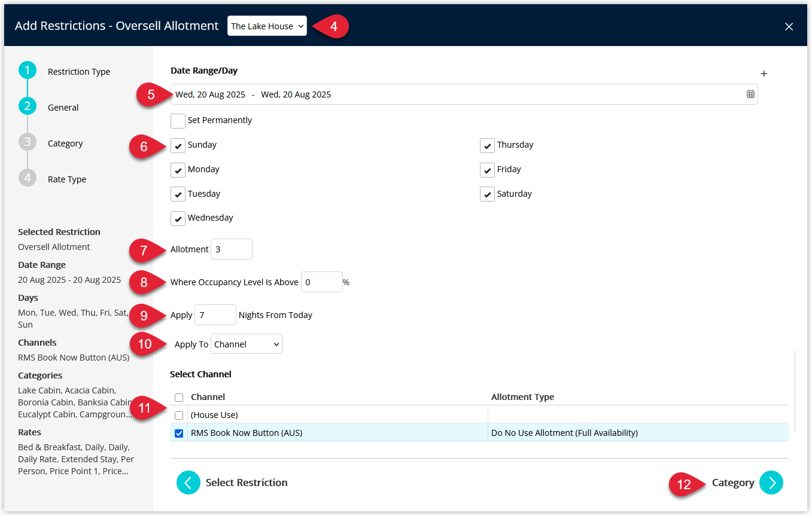The height and width of the screenshot is (516, 812).
Task: Uncheck the Thursday checkbox
Action: click(487, 145)
